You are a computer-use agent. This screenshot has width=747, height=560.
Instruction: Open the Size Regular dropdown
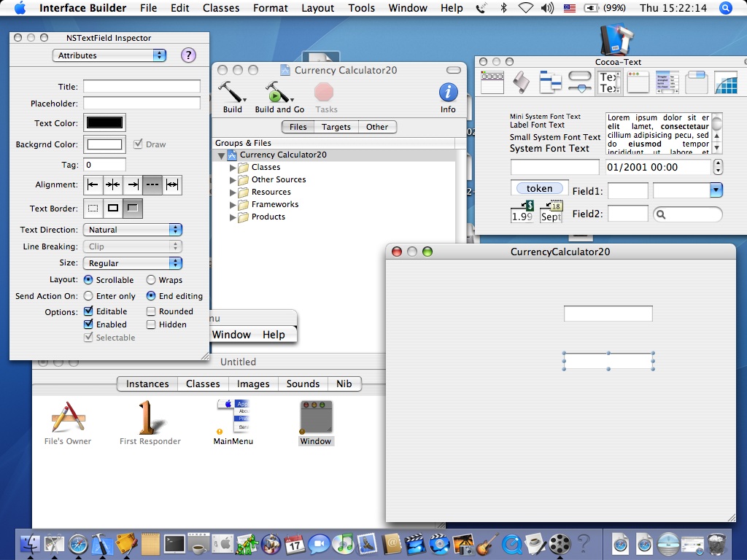(133, 262)
